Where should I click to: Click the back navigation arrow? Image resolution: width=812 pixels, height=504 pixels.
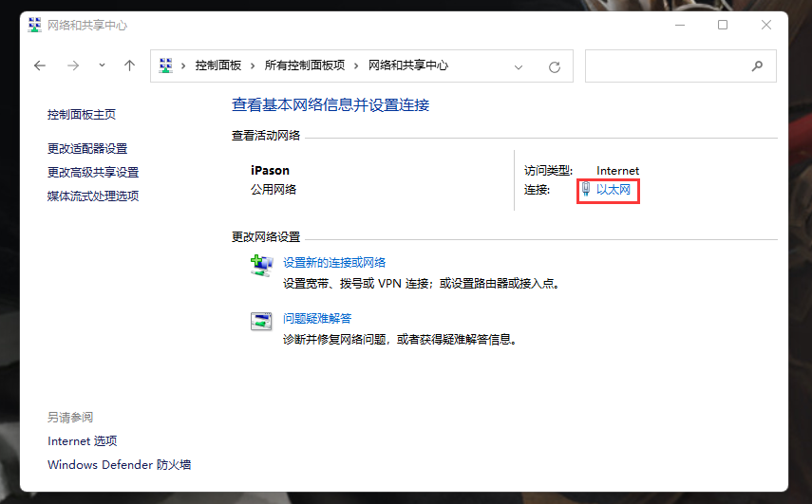coord(40,66)
